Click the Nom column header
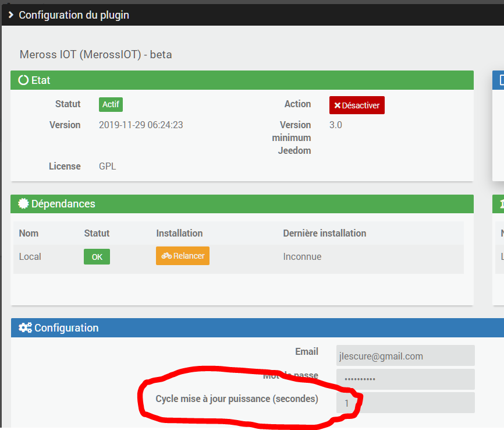This screenshot has width=504, height=430. [29, 233]
